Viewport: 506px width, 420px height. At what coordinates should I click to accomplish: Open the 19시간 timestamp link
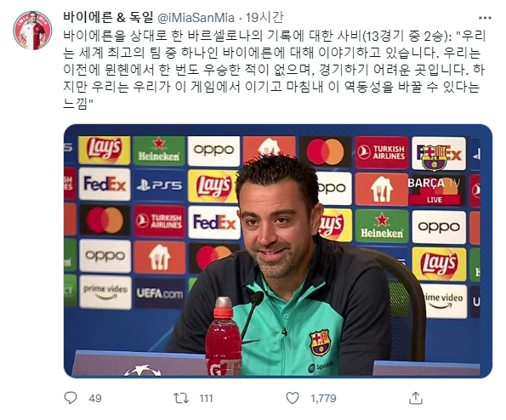tap(264, 17)
